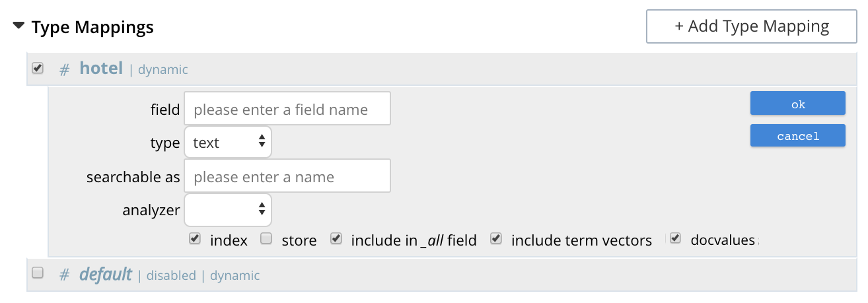Viewport: 868px width, 303px height.
Task: Click the dynamic label next to hotel
Action: coord(163,69)
